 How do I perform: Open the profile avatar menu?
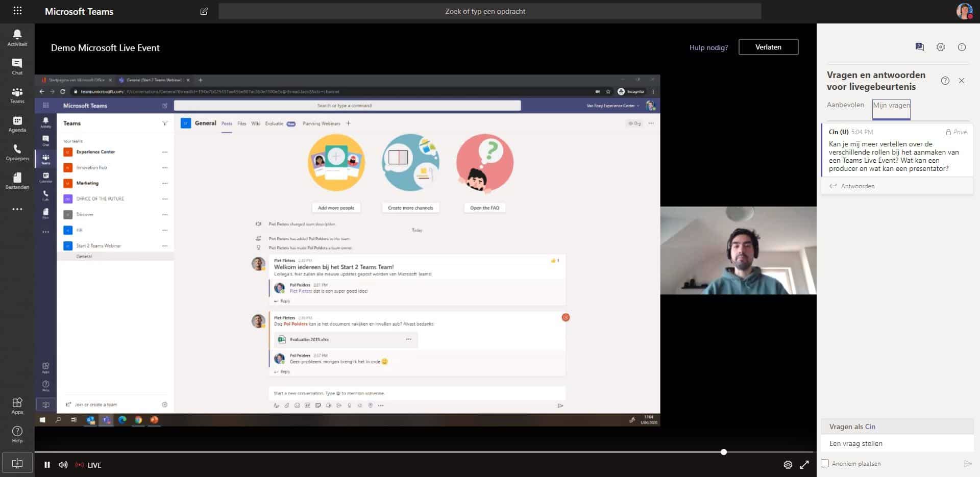click(964, 11)
